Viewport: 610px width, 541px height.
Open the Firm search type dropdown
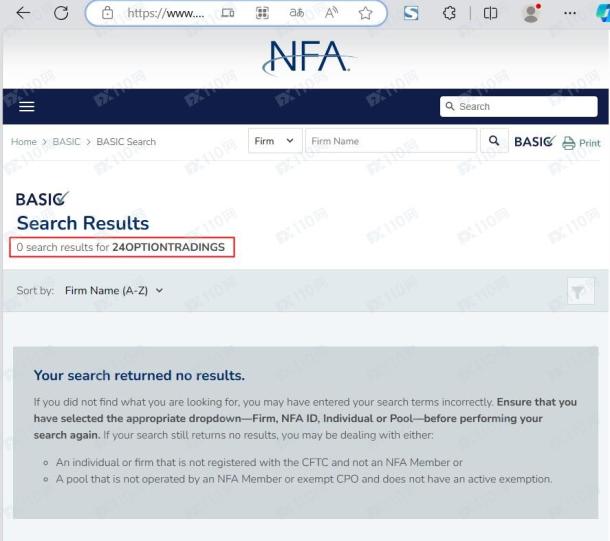tap(275, 141)
